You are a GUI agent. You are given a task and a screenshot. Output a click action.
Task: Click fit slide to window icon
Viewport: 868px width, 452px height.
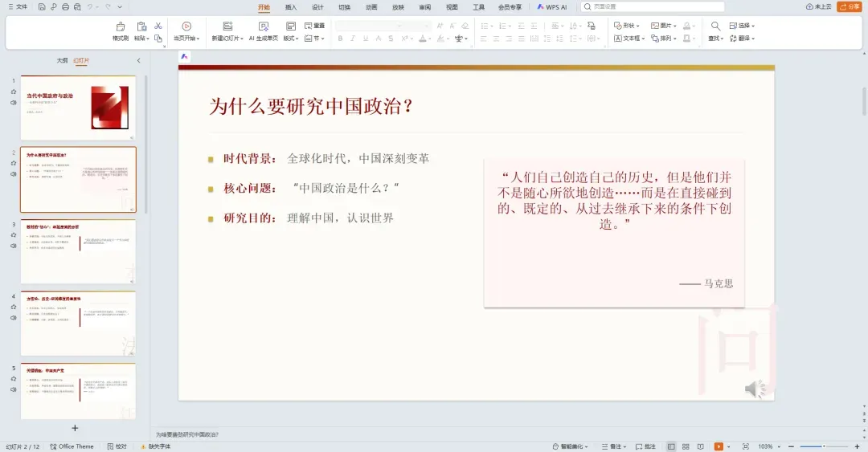[746, 446]
